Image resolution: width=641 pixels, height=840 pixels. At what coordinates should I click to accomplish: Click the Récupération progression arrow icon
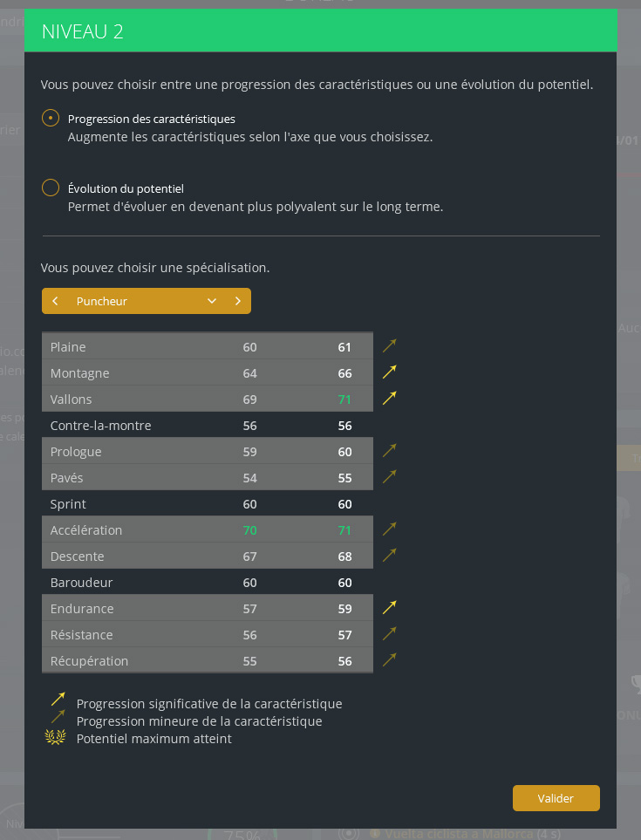pyautogui.click(x=389, y=660)
